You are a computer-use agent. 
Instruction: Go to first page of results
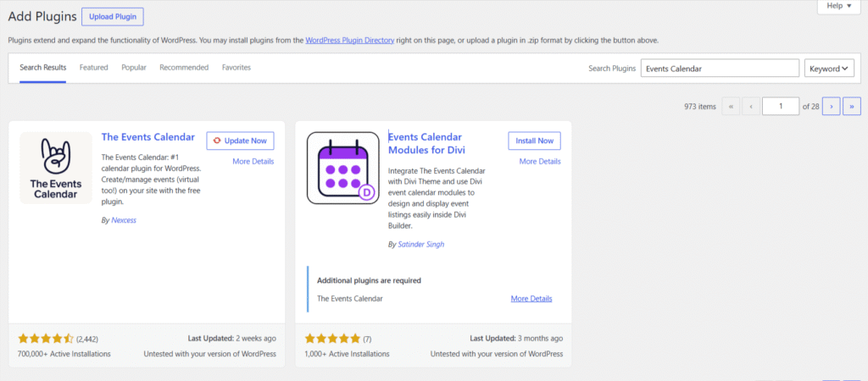731,106
